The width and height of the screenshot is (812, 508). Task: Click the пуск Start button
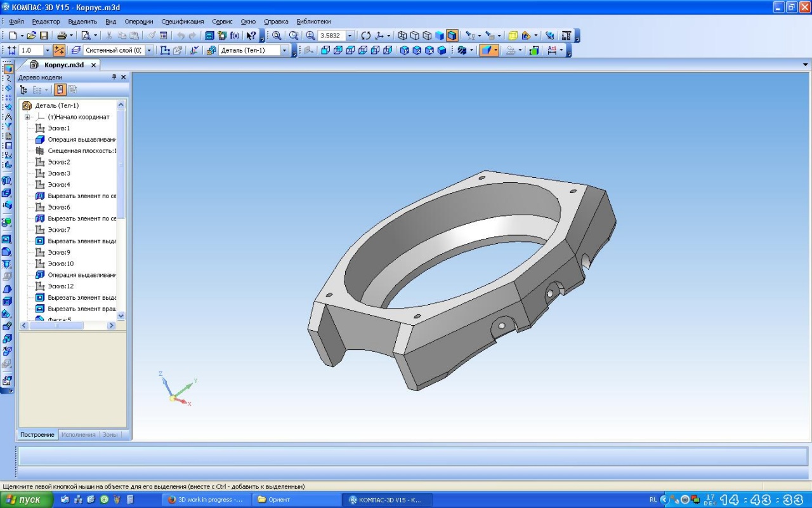pyautogui.click(x=23, y=500)
